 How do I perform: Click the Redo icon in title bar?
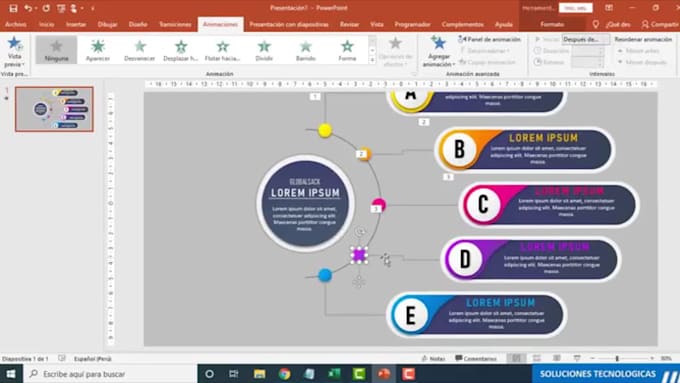click(46, 8)
